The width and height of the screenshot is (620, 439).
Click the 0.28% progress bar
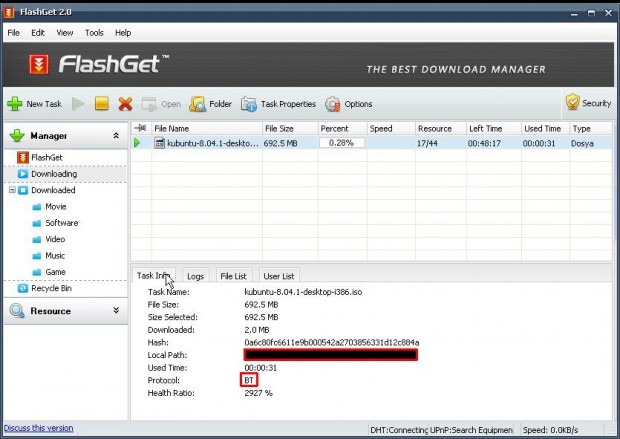pyautogui.click(x=341, y=143)
